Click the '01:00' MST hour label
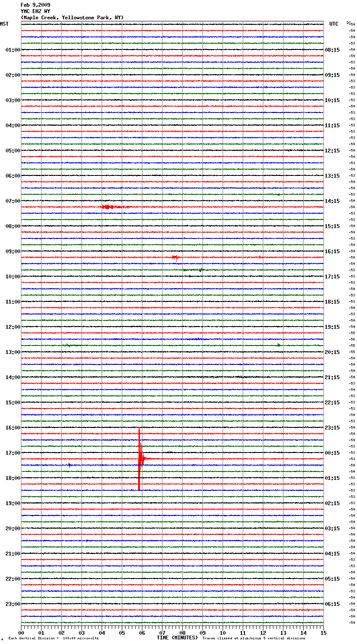The height and width of the screenshot is (644, 357). pos(13,50)
